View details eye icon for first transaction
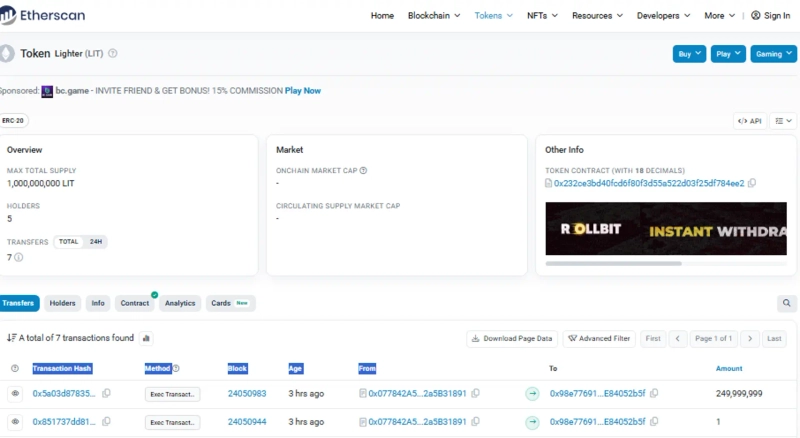The image size is (800, 438). click(x=15, y=394)
